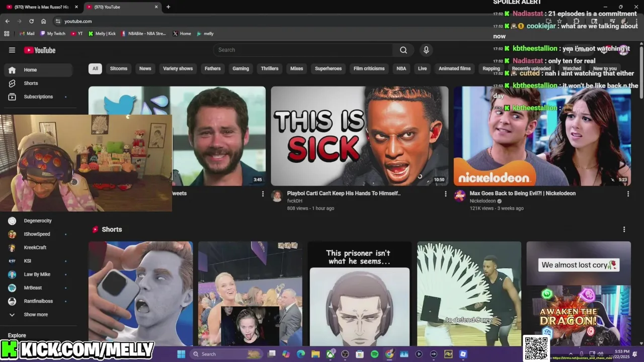Image resolution: width=644 pixels, height=362 pixels.
Task: Open a new browser tab
Action: pos(168,7)
